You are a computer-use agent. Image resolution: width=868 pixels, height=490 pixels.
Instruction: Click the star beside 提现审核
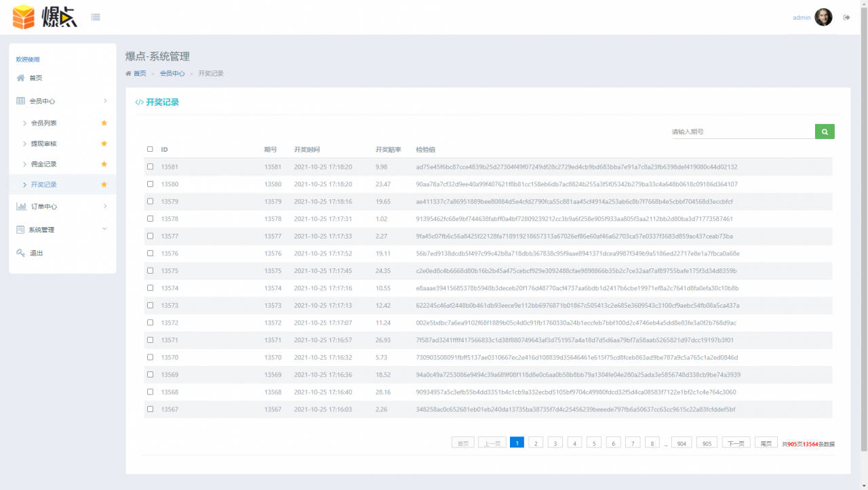pos(104,144)
